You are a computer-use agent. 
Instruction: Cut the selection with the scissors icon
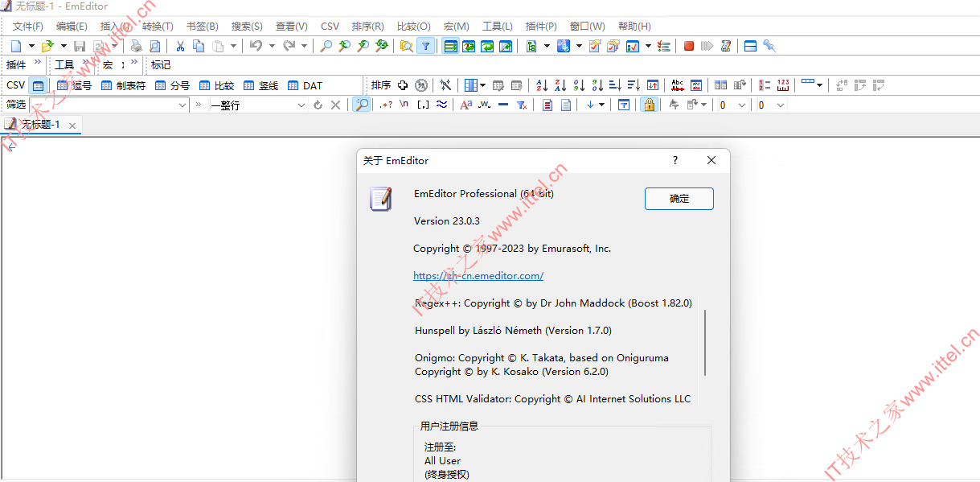click(x=180, y=46)
